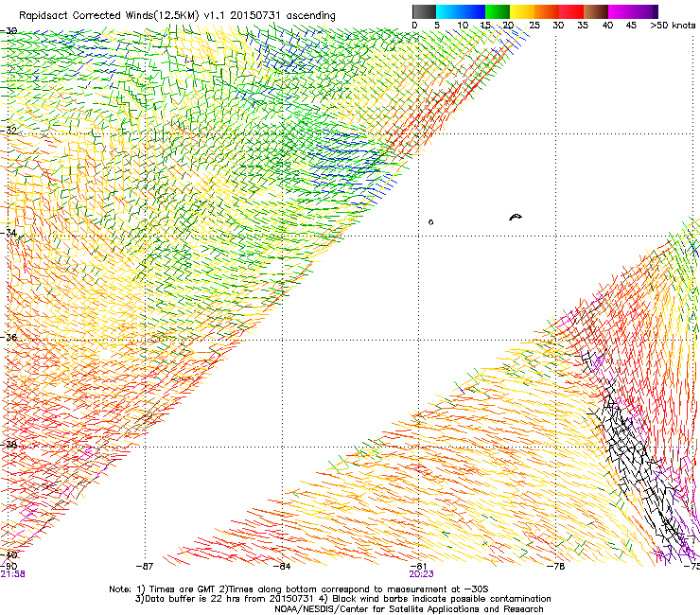Click the NOAA/NESDIS credit line
Viewport: 700px width, 615px height.
coord(409,609)
